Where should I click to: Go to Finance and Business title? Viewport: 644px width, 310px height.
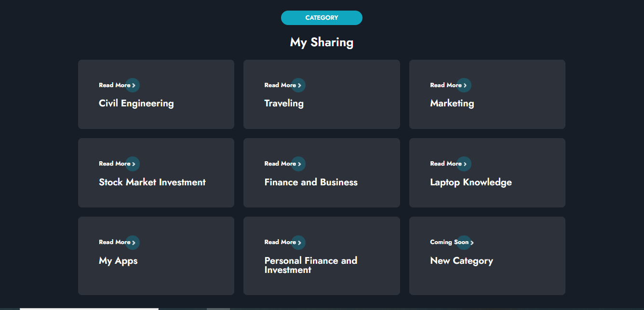[311, 182]
